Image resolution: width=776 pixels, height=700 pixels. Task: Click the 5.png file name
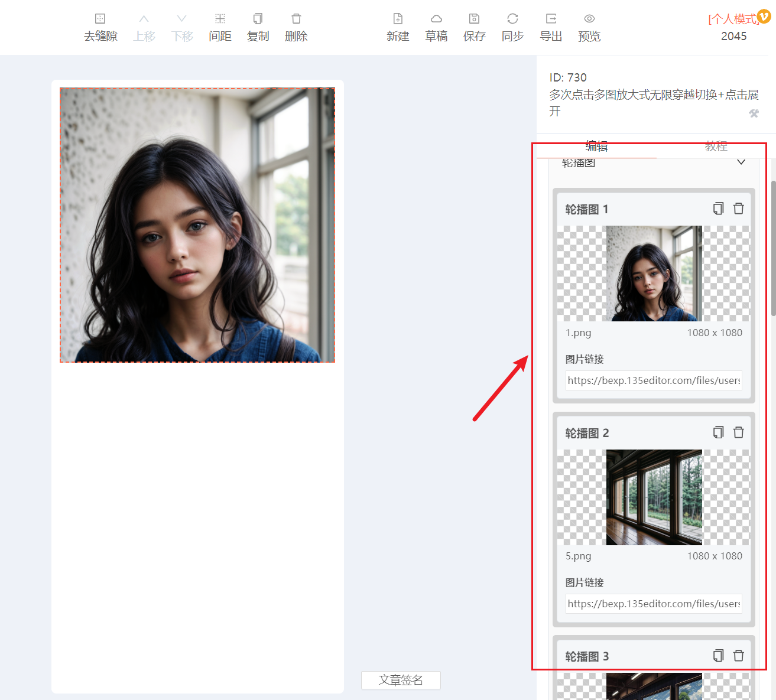tap(578, 556)
